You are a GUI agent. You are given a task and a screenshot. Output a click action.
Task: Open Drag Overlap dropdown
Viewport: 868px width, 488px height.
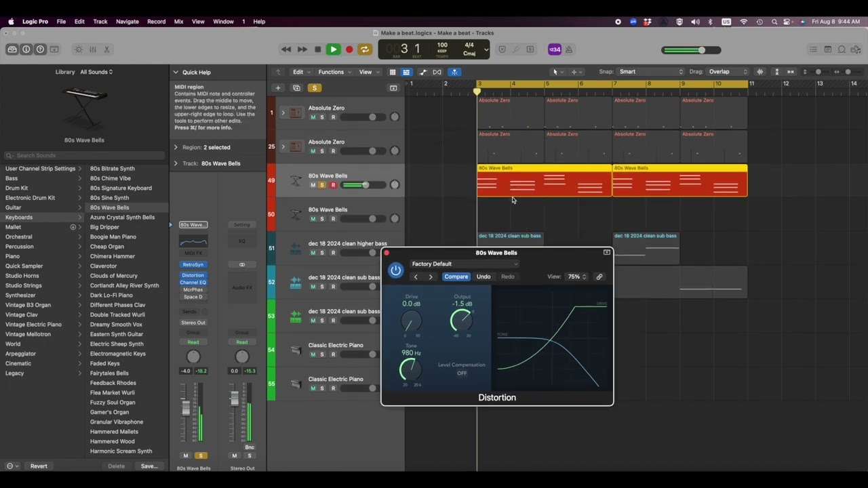pyautogui.click(x=727, y=72)
